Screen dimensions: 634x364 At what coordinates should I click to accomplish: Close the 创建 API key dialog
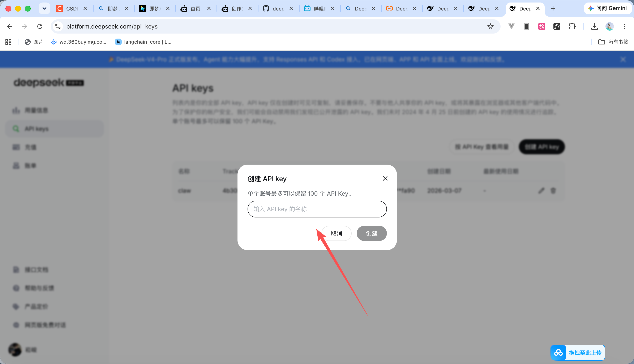coord(385,178)
